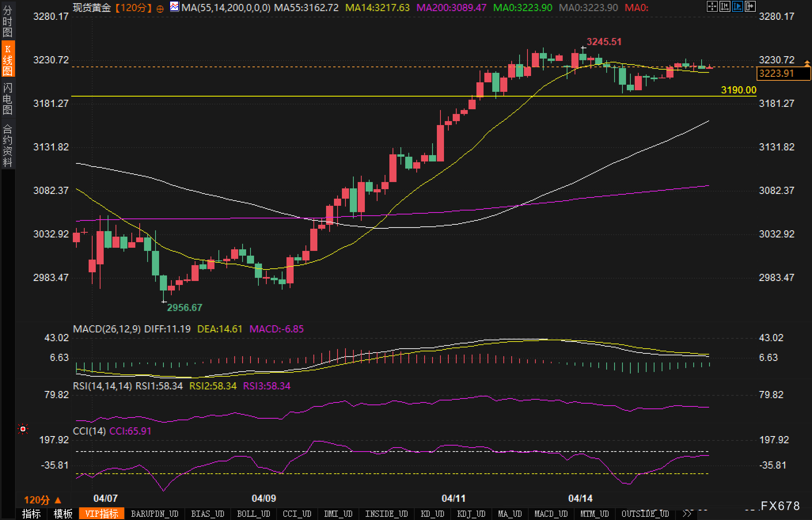This screenshot has width=812, height=520.
Task: Apply the MACD_UD indicator
Action: [551, 514]
